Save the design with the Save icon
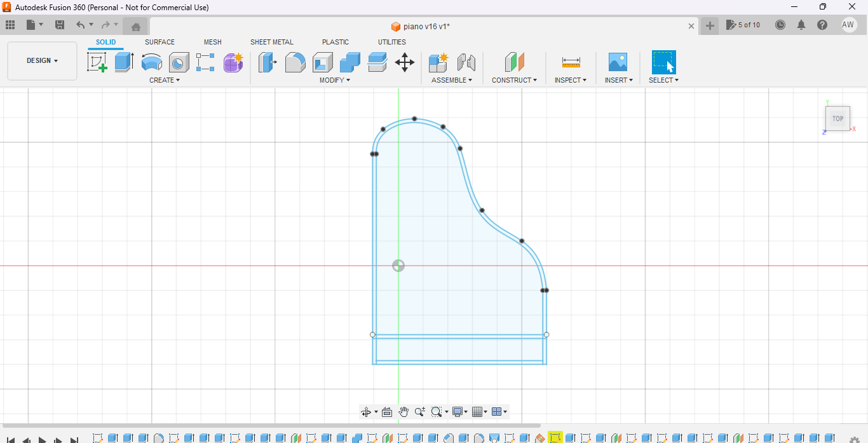 [60, 25]
